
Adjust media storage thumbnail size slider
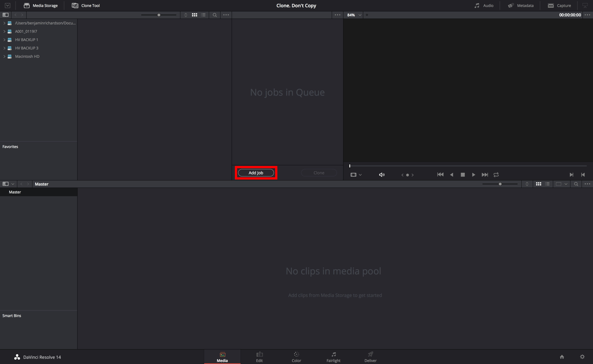click(159, 15)
